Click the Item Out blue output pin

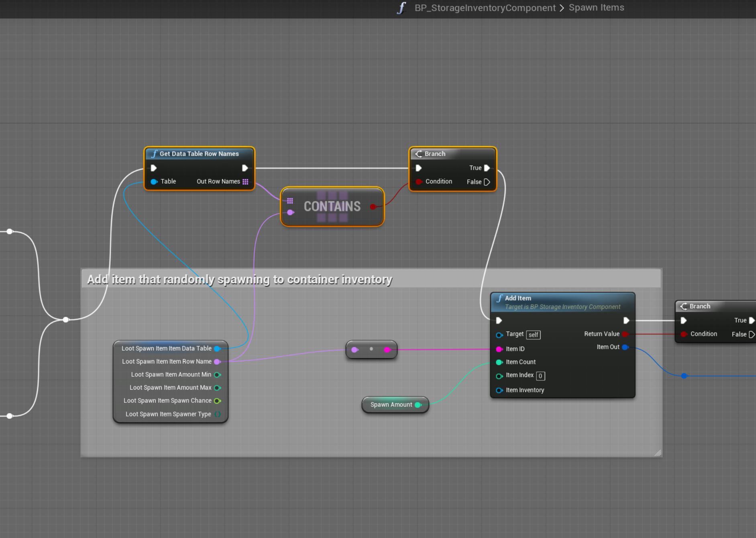tap(625, 347)
